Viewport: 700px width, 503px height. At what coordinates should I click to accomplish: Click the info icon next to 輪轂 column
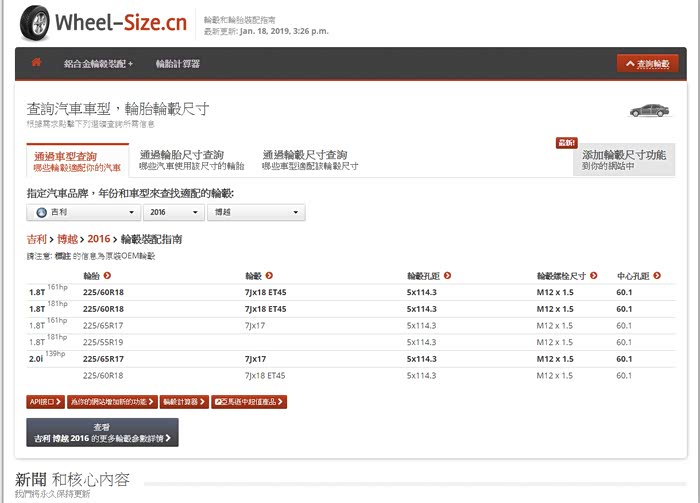pos(269,275)
